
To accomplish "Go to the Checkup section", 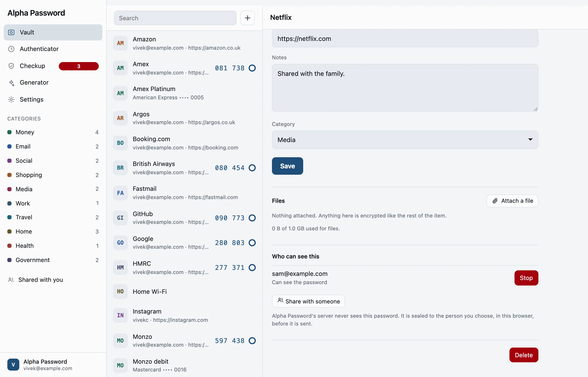I will (x=53, y=66).
